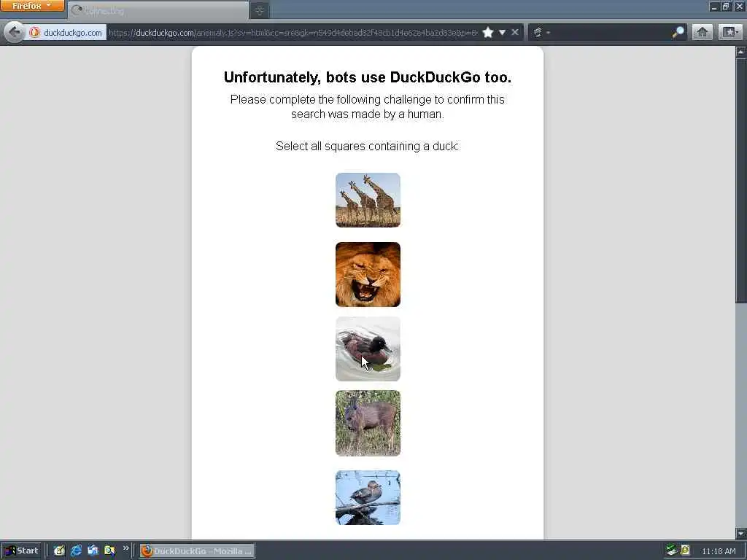Click the yellow tray icon beside the clock
The image size is (747, 560).
pyautogui.click(x=686, y=551)
